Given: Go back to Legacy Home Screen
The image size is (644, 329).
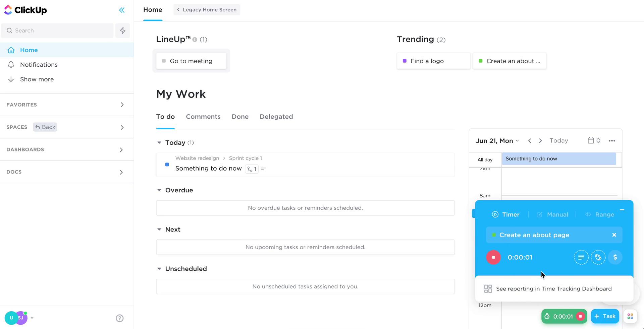Looking at the screenshot, I should [x=207, y=10].
